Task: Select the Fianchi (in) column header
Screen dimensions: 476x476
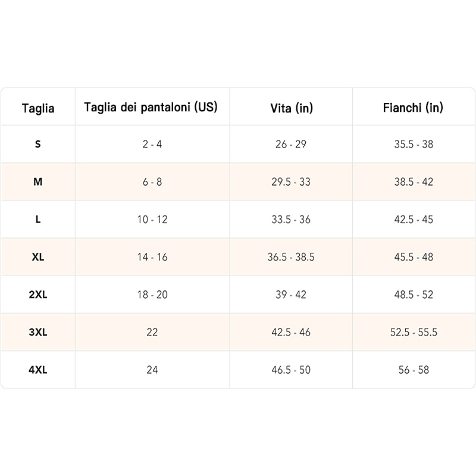Action: coord(413,107)
